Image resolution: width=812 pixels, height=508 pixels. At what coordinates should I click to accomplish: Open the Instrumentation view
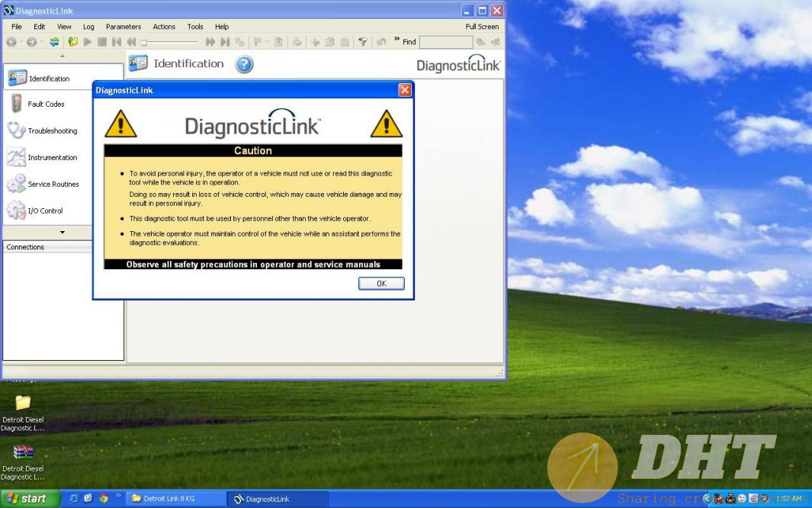pos(52,158)
